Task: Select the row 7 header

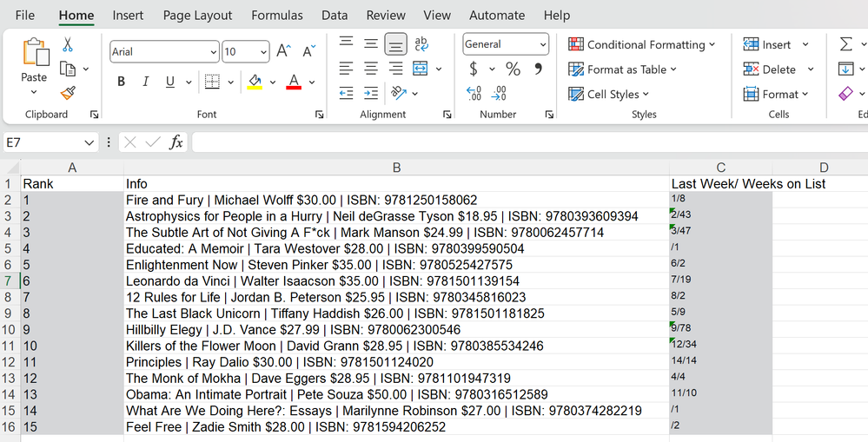Action: pyautogui.click(x=10, y=281)
